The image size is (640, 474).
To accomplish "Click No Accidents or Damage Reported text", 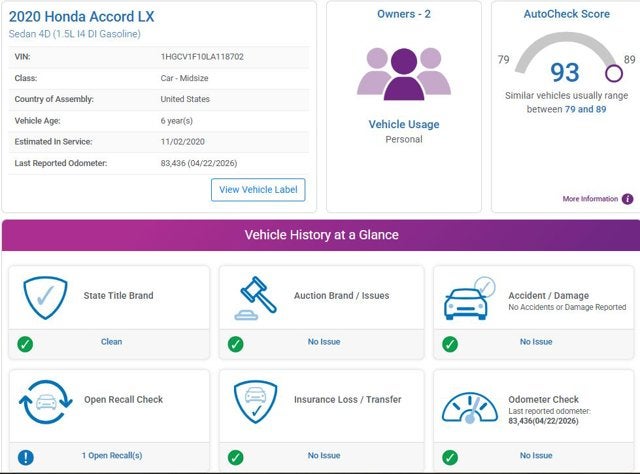I will tap(567, 307).
